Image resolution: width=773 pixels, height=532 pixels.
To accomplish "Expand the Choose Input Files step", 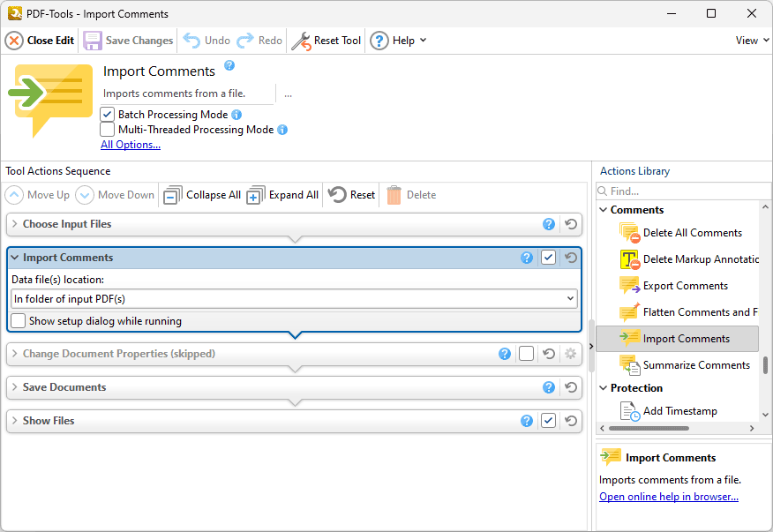I will pos(15,224).
